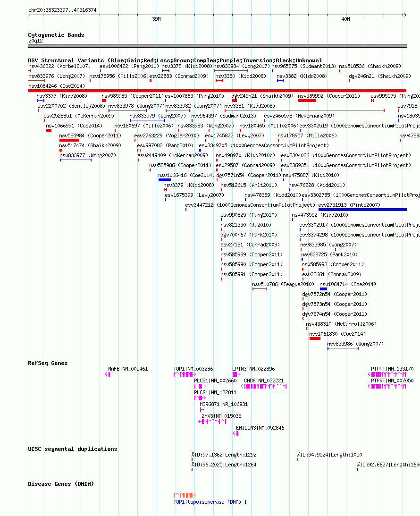Click the 40M ruler tick label
The height and width of the screenshot is (516, 420).
click(345, 19)
